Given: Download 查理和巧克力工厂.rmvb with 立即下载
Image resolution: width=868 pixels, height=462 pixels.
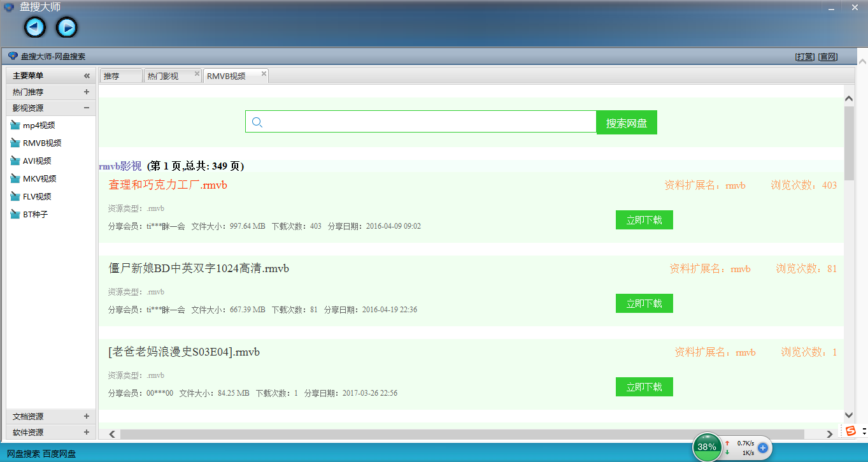Looking at the screenshot, I should [x=644, y=220].
